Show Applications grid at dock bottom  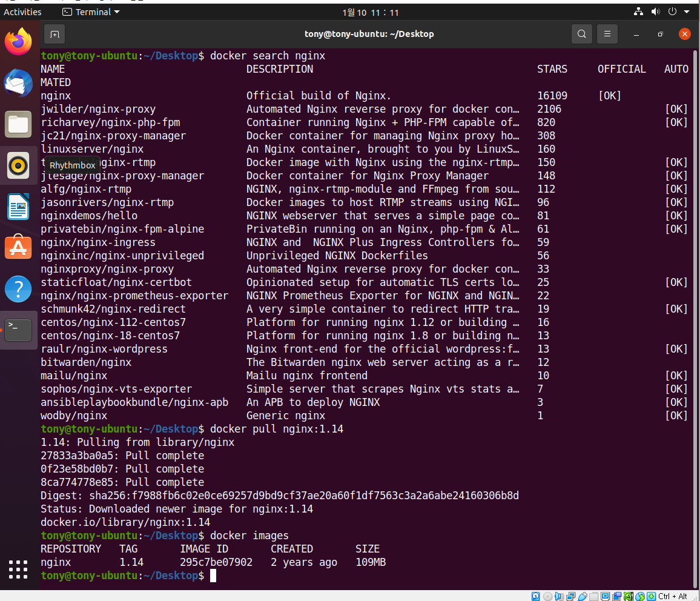(x=18, y=569)
